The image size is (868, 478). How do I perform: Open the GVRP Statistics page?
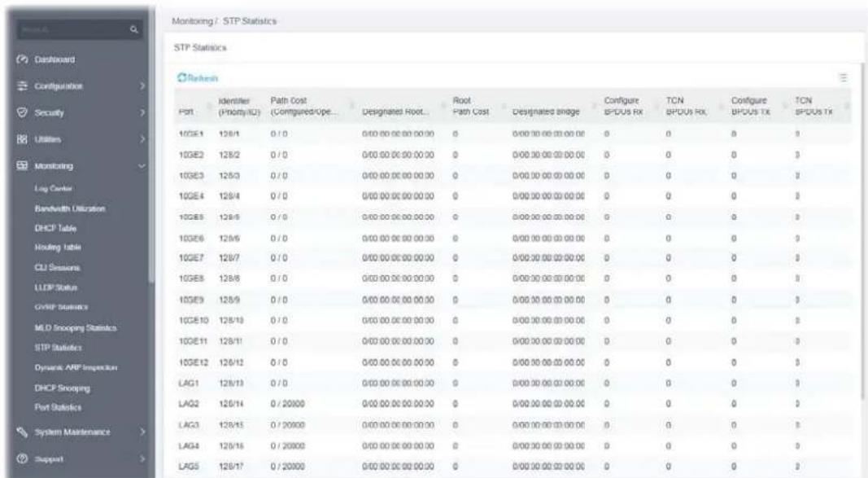61,306
